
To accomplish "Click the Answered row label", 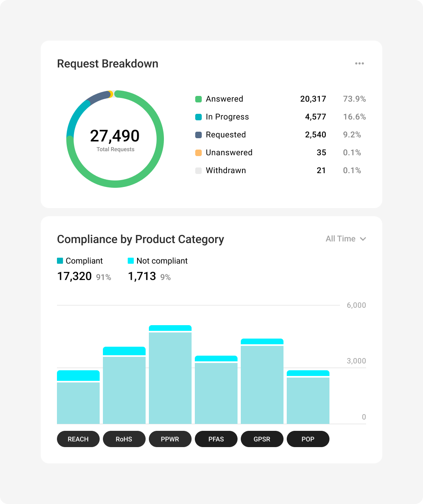I will pyautogui.click(x=224, y=99).
